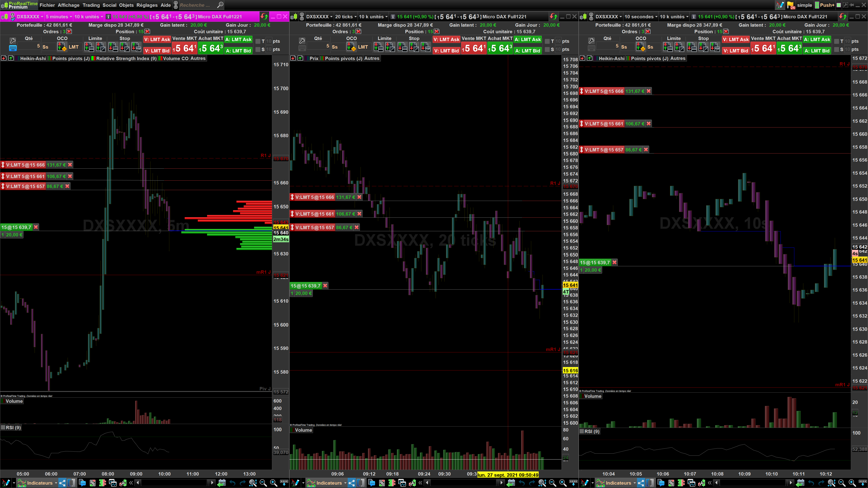This screenshot has height=488, width=868.
Task: Click chat bubble icon in left chart toolbar
Action: 82,483
